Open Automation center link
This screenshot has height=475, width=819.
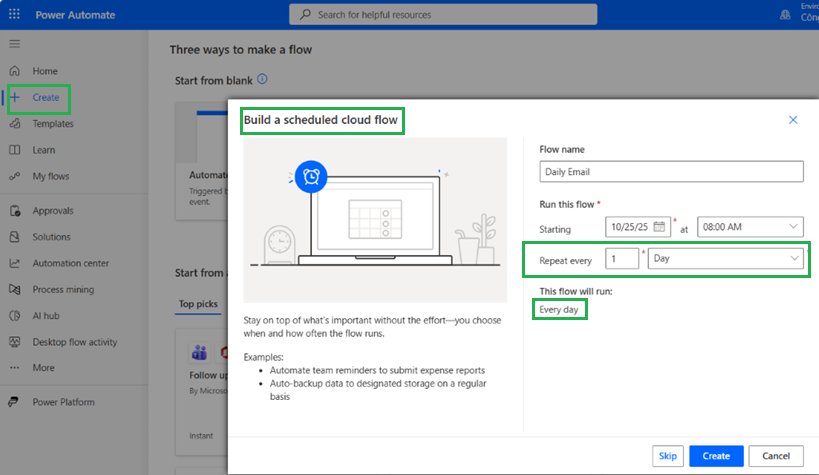click(x=71, y=263)
